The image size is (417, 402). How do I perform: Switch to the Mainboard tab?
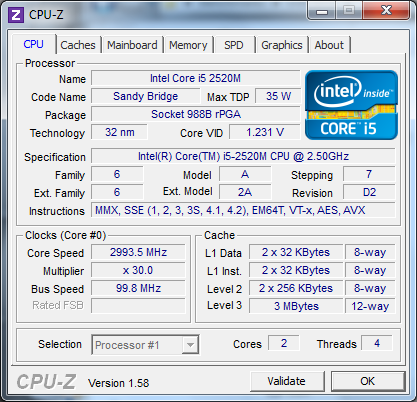pos(132,45)
